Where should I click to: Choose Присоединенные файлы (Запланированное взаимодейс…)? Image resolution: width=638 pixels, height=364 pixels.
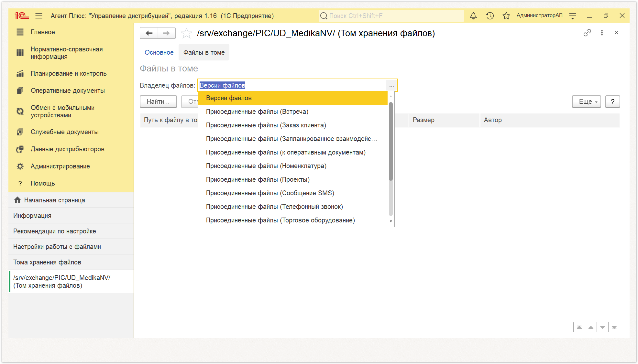tap(293, 139)
